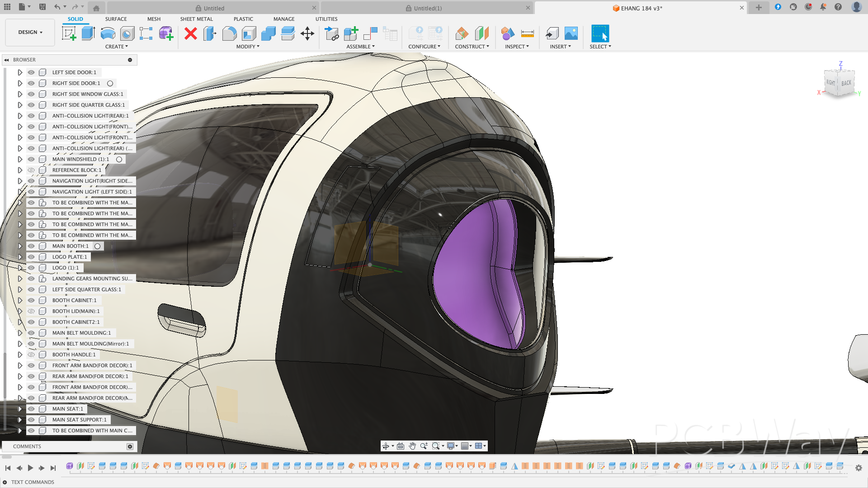Select the Fillet tool icon
The height and width of the screenshot is (488, 868).
point(230,33)
